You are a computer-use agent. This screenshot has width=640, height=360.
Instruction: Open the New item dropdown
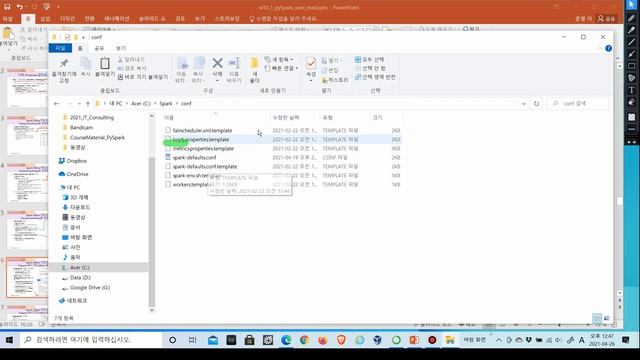[x=279, y=60]
